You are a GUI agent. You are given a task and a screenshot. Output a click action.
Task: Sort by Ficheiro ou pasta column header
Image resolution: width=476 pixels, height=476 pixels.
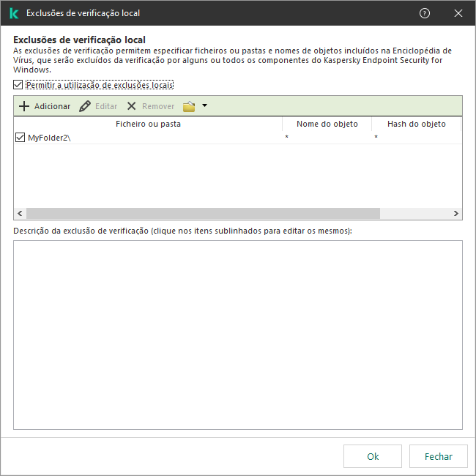(148, 124)
